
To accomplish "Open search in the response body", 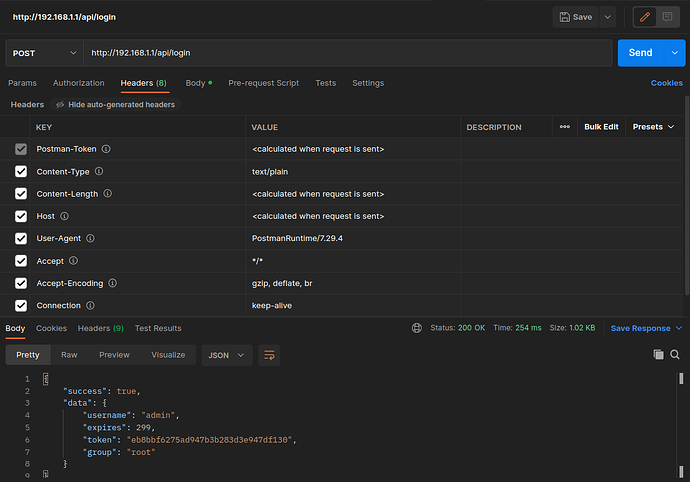I will 675,354.
